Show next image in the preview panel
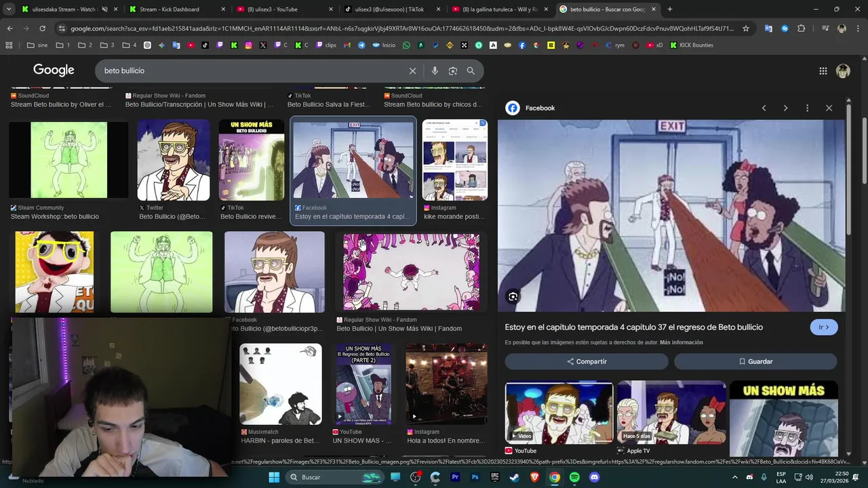 [785, 108]
